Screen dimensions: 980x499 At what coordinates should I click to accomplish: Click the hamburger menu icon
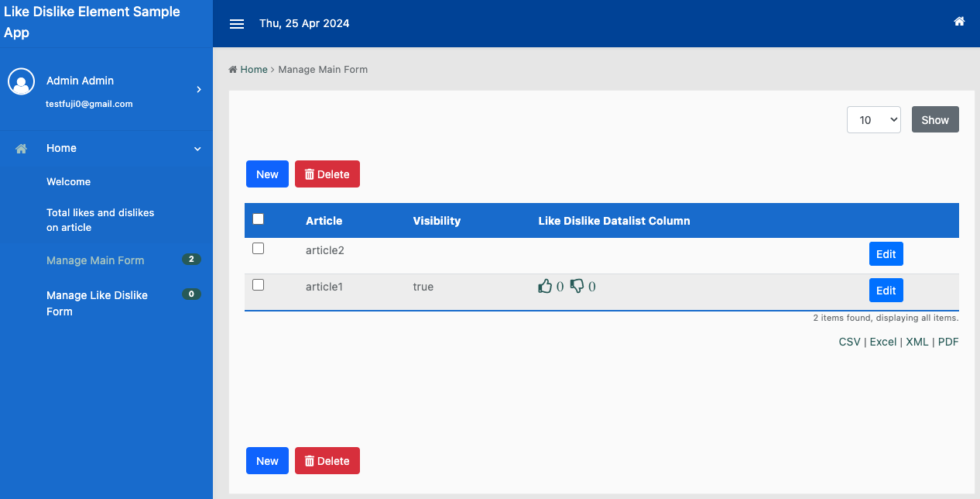(237, 24)
